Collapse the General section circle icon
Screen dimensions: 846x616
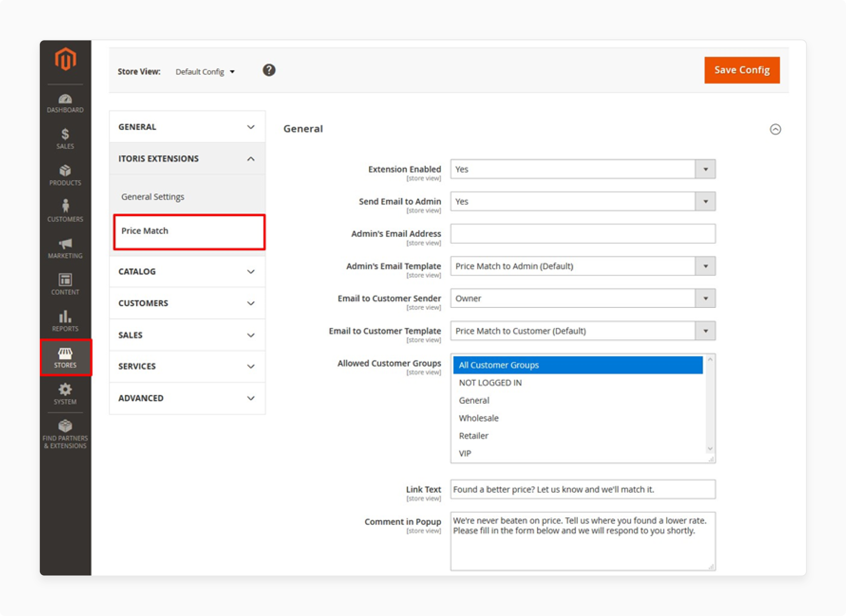pos(775,129)
